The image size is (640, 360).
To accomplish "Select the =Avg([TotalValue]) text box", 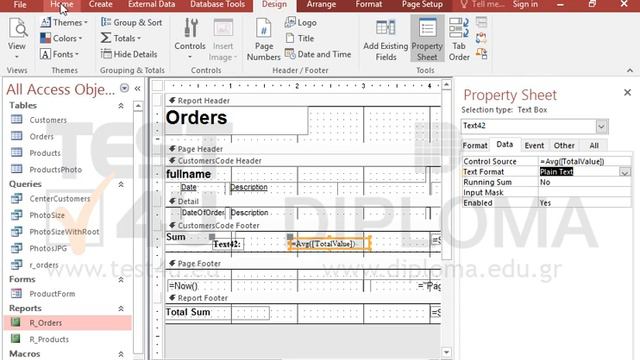I will click(x=329, y=244).
